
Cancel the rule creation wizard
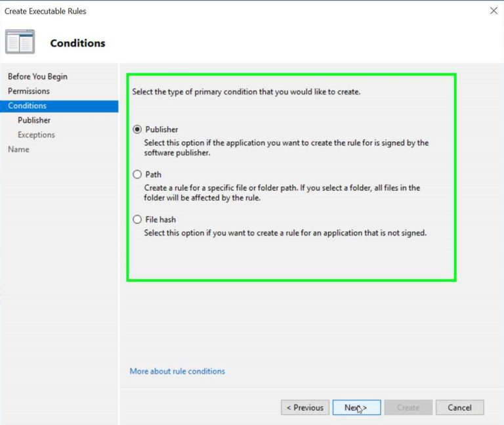[459, 407]
